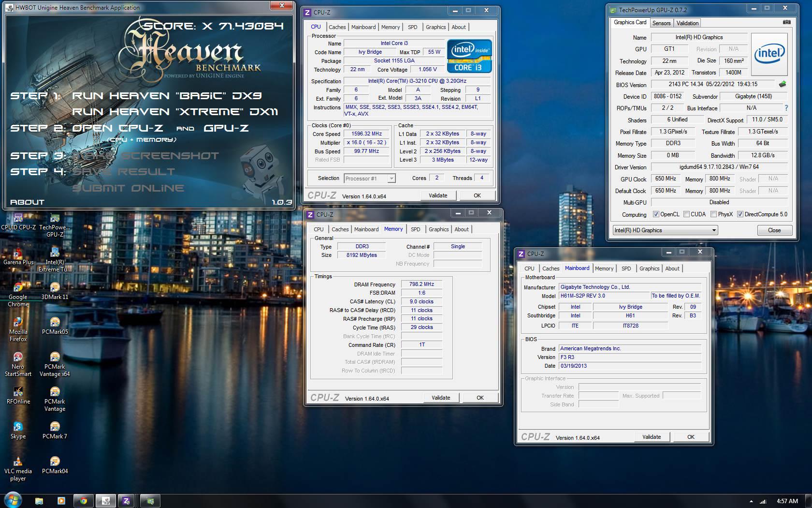Open the RFOnline desktop icon
812x508 pixels.
18,396
